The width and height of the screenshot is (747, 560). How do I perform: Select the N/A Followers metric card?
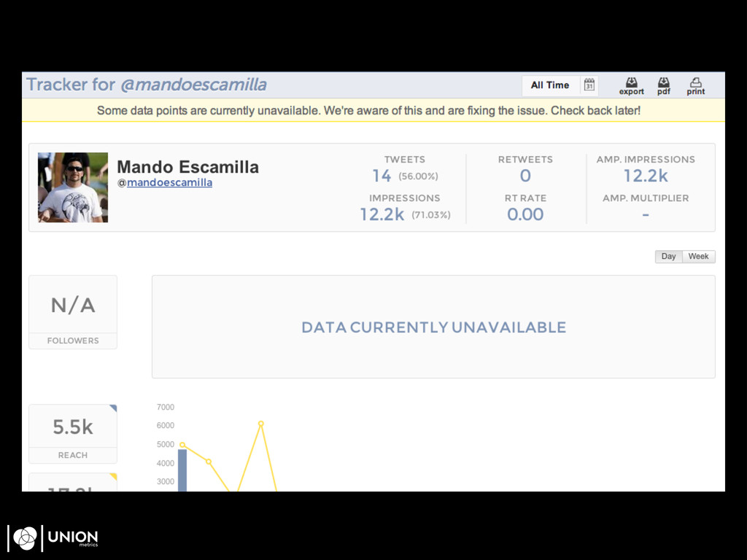(73, 311)
